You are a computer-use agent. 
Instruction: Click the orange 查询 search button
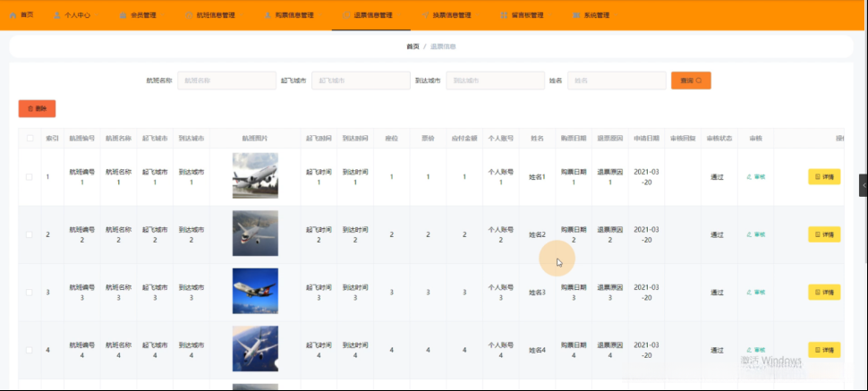point(691,81)
